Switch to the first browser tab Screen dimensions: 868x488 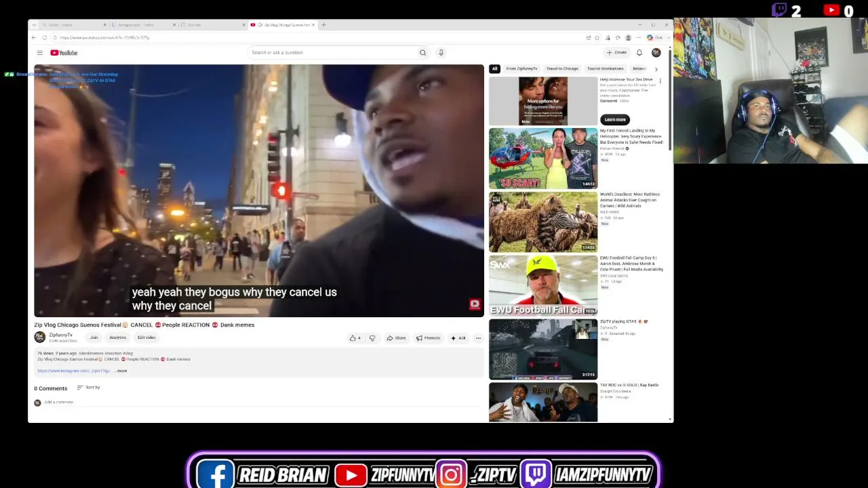[73, 25]
